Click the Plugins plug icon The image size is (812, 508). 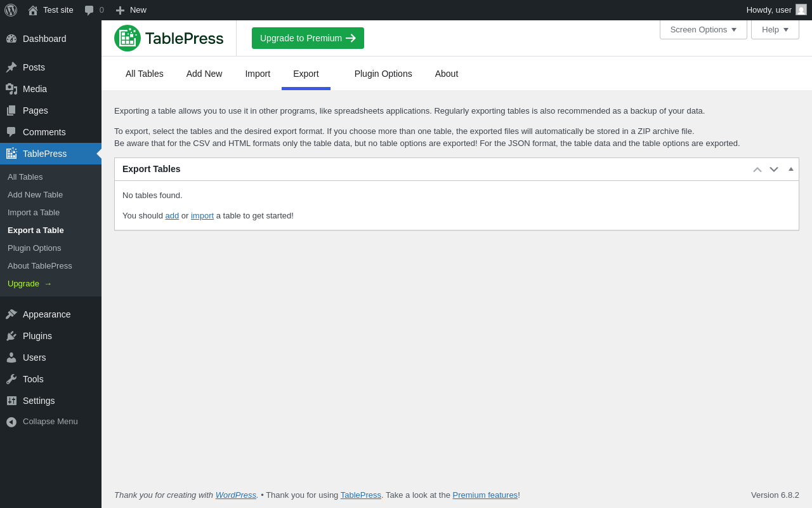(11, 336)
